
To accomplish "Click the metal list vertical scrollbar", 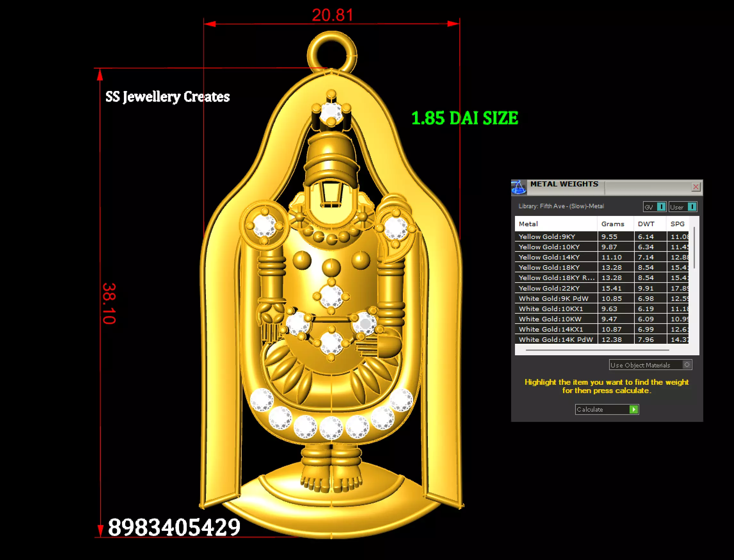I will tap(694, 247).
